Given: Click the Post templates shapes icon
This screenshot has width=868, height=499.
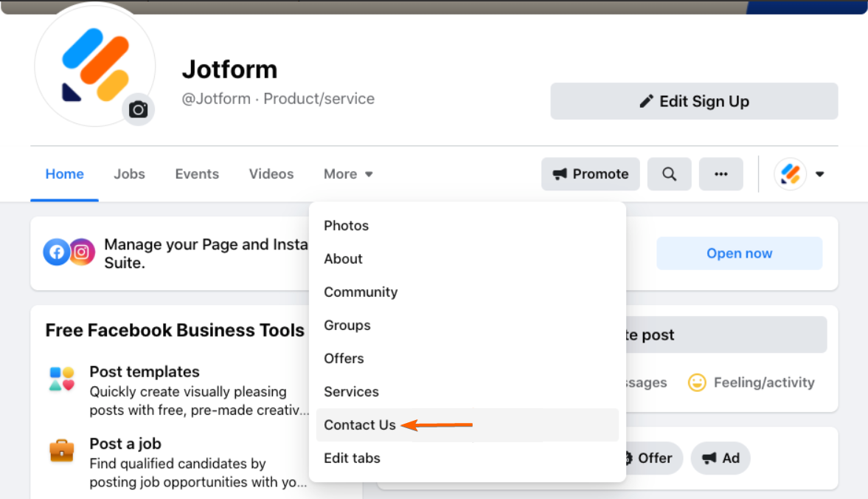Looking at the screenshot, I should [62, 379].
